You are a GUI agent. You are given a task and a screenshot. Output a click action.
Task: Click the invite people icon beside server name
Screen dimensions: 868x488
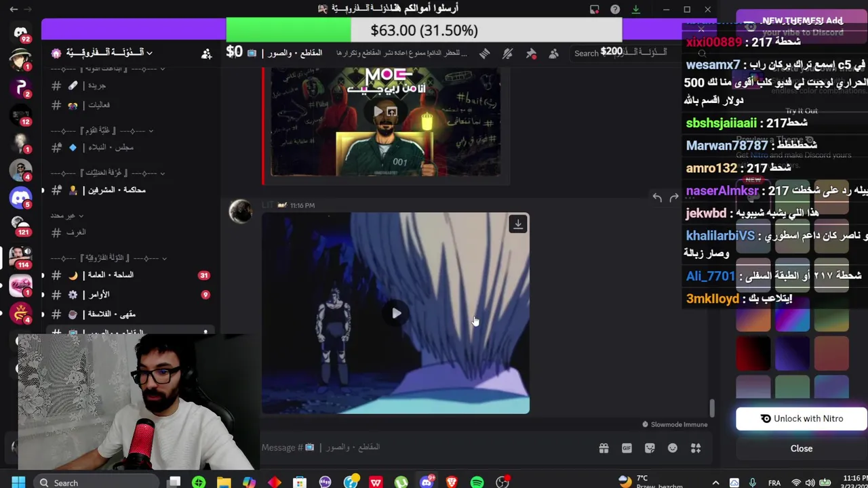(x=206, y=54)
